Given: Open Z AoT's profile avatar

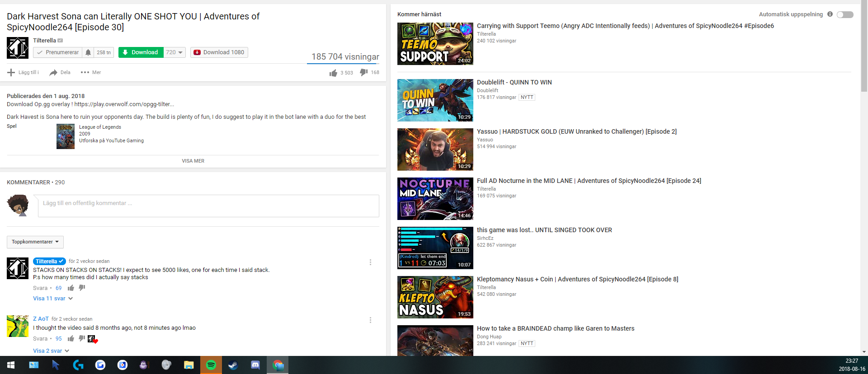Looking at the screenshot, I should [x=18, y=326].
